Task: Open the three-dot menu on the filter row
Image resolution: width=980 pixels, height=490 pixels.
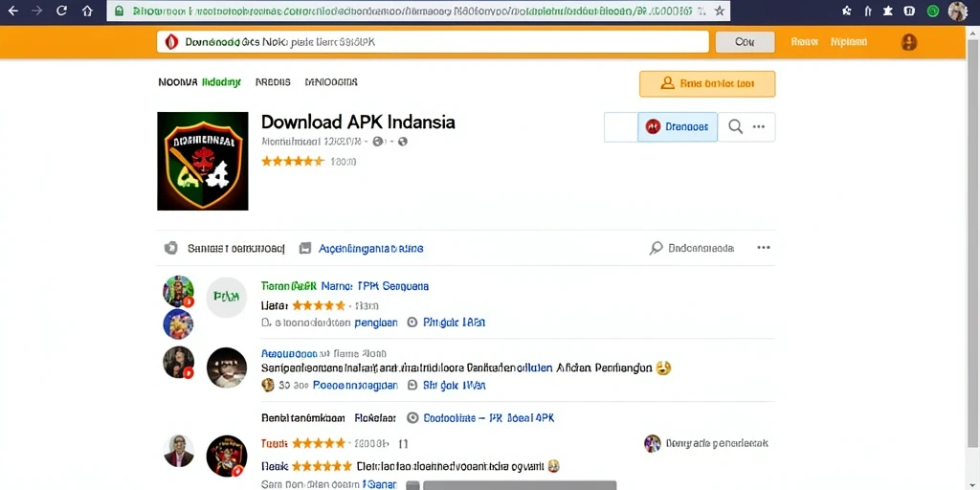Action: coord(763,248)
